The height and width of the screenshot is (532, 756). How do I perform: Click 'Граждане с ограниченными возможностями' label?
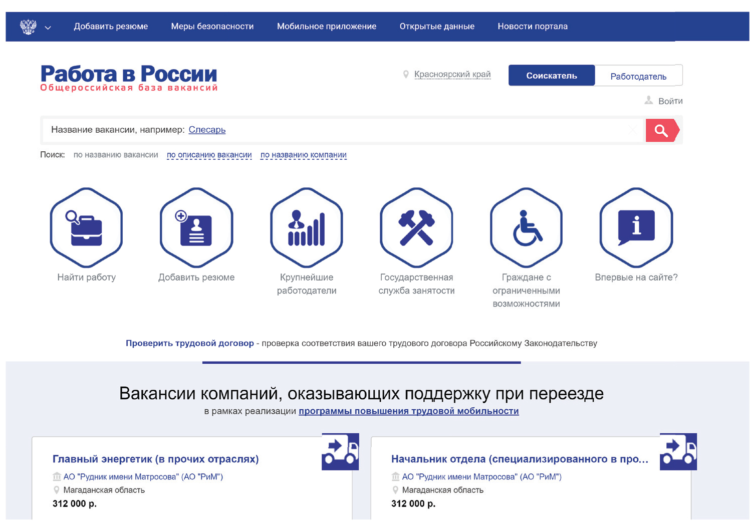coord(527,291)
